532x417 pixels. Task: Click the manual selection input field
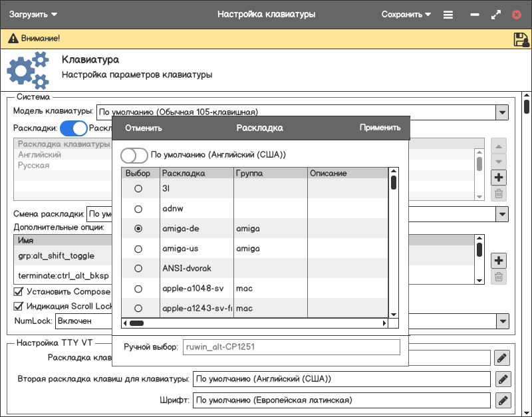[x=291, y=347]
